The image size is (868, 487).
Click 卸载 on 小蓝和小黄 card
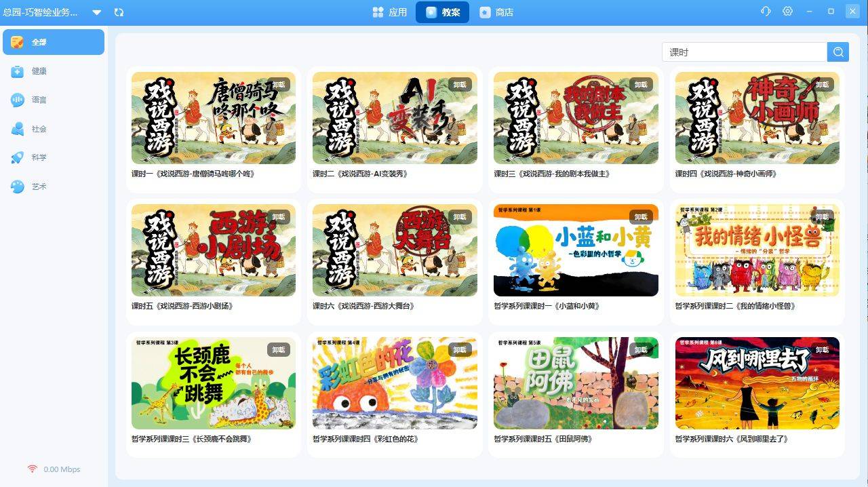[x=641, y=217]
